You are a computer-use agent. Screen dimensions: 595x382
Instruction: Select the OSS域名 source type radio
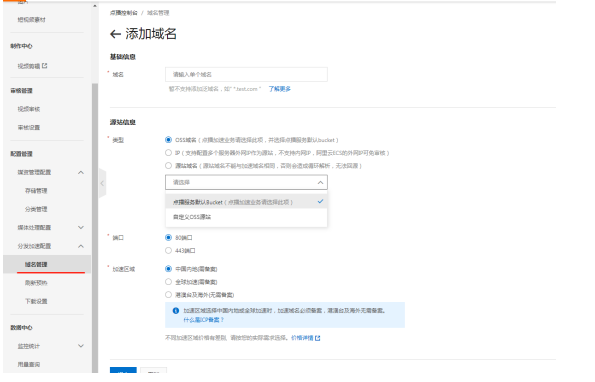click(168, 140)
